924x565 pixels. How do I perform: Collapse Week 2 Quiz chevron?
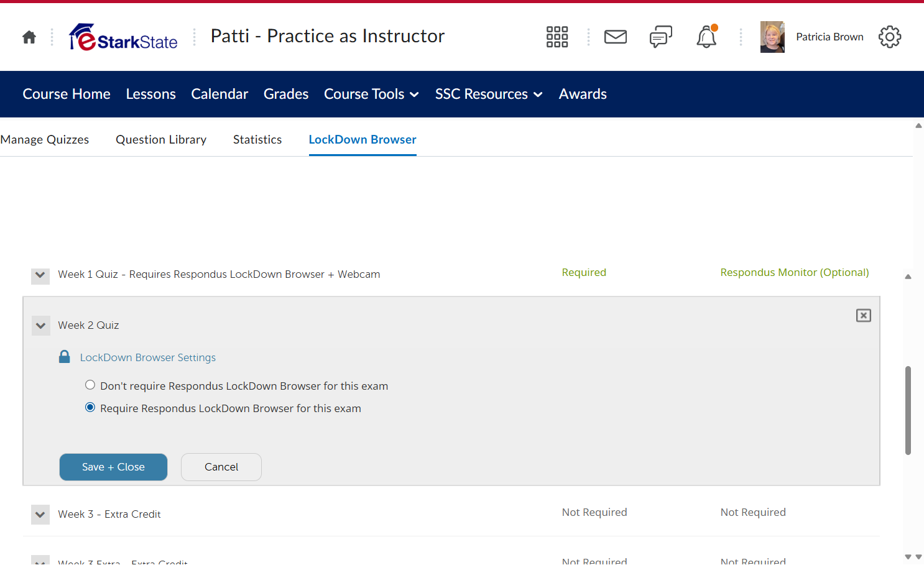[x=40, y=326]
